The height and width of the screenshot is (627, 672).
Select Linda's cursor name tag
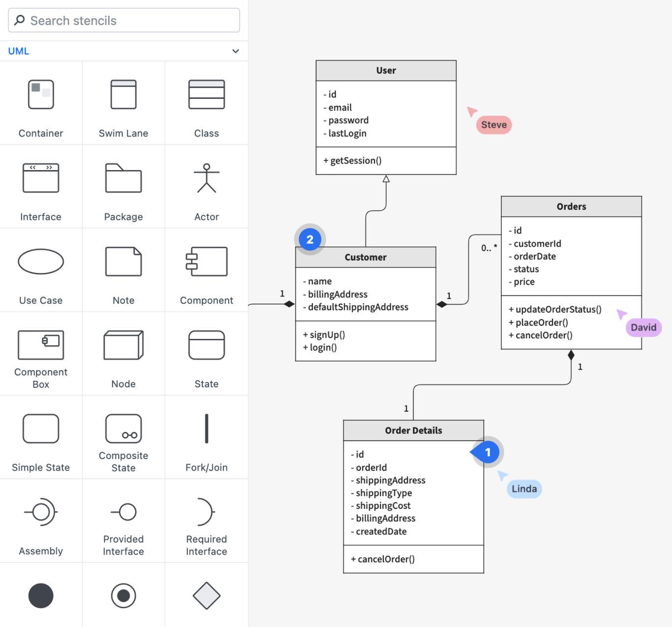point(524,488)
